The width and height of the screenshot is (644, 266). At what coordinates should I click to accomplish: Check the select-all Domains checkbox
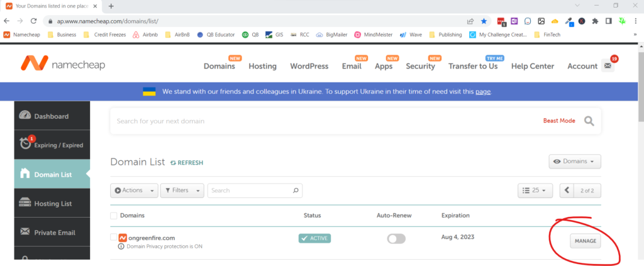(114, 216)
